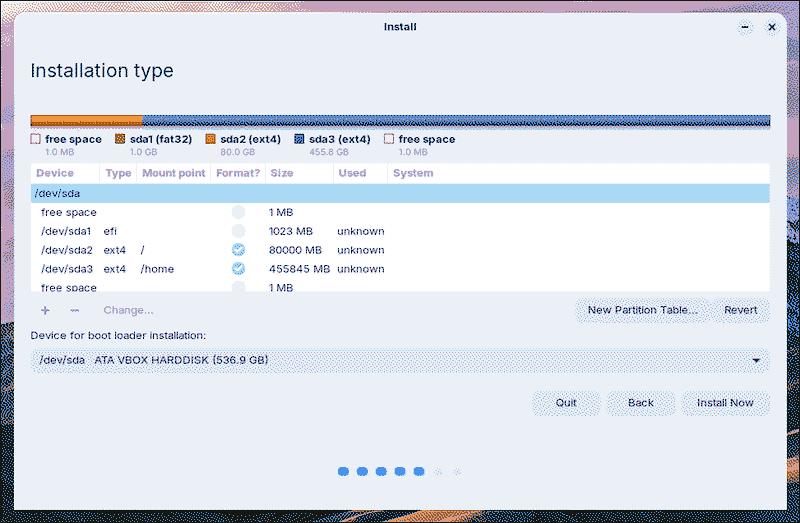
Task: Open the boot loader device dropdown
Action: [x=400, y=360]
